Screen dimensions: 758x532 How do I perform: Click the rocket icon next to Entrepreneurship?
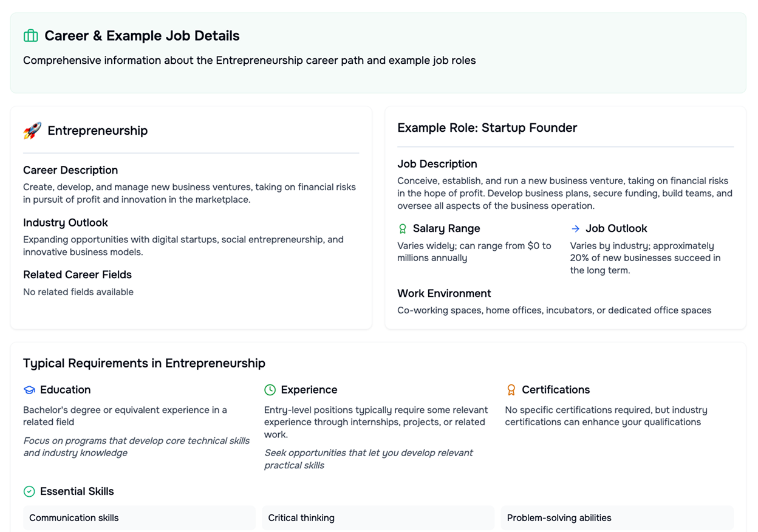[32, 131]
